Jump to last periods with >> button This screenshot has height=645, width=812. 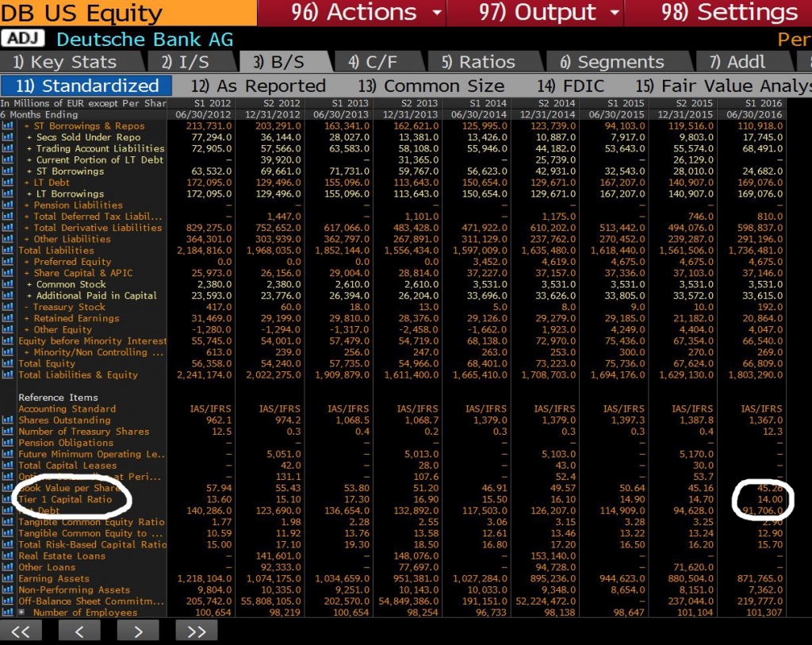point(197,632)
